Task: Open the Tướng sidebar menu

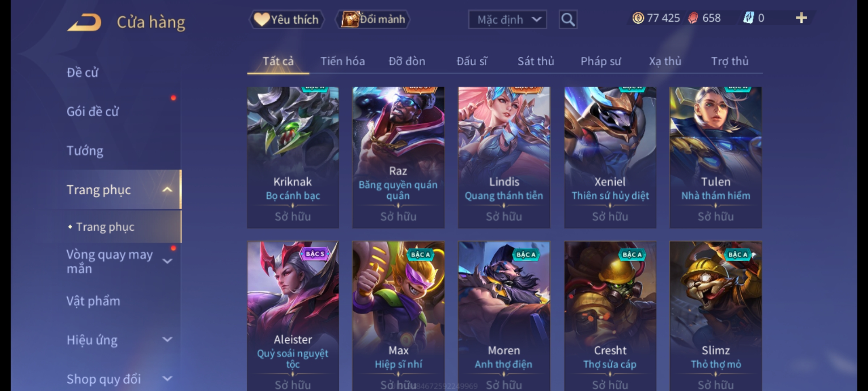Action: tap(85, 151)
